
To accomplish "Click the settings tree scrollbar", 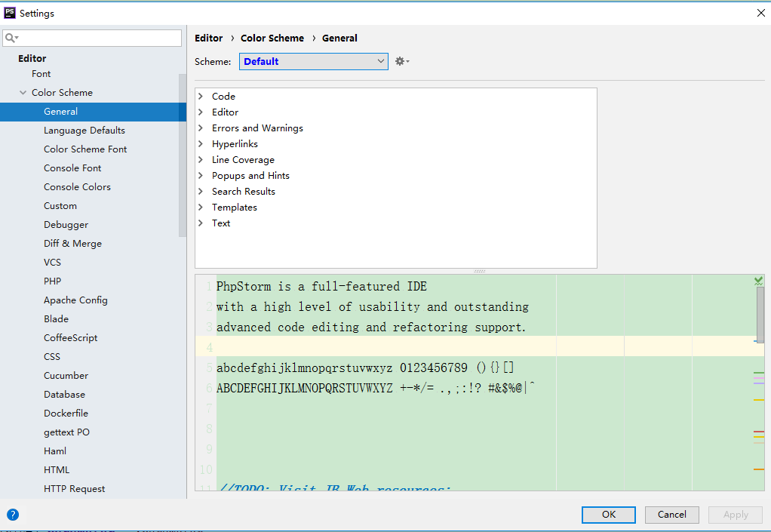I will (x=183, y=155).
